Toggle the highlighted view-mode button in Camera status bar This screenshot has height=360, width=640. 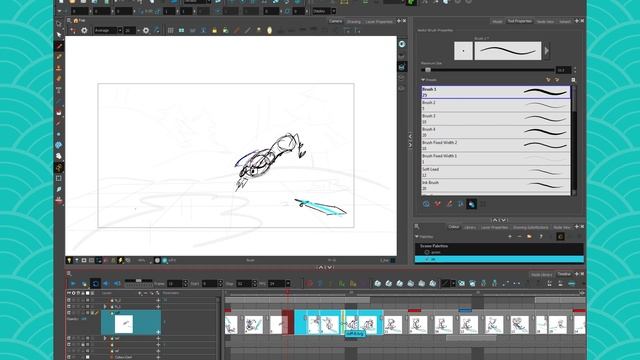pyautogui.click(x=99, y=260)
